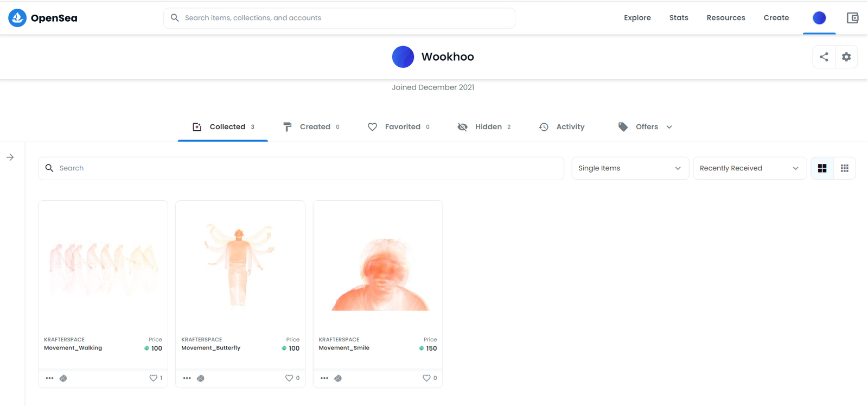Open the Created tab
Screen dimensions: 868x406
pos(311,127)
